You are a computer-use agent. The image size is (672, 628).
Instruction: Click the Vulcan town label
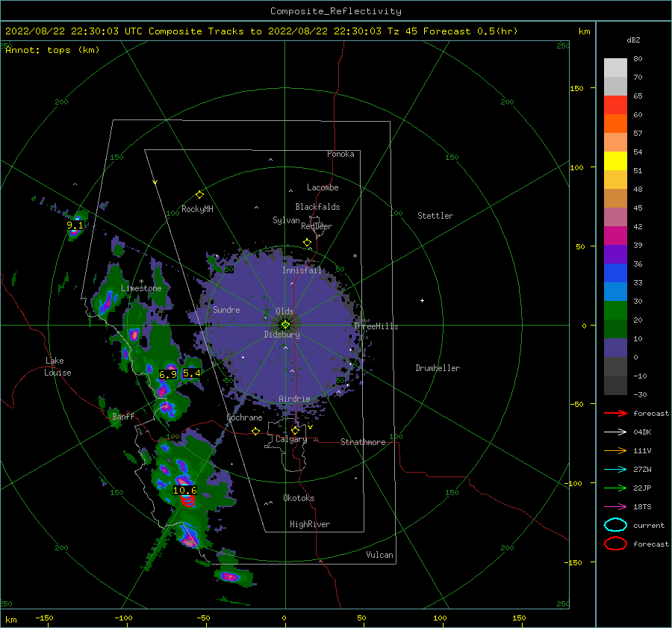point(380,555)
